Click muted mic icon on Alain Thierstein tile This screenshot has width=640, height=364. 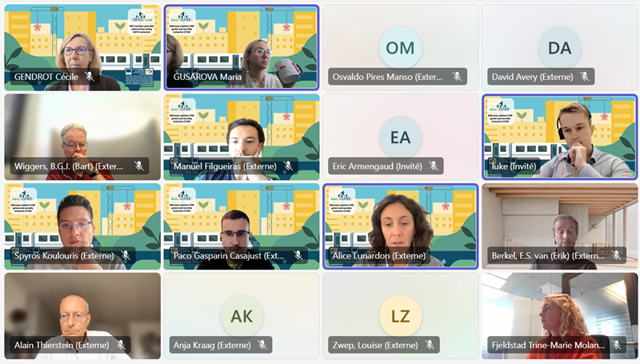pos(121,345)
